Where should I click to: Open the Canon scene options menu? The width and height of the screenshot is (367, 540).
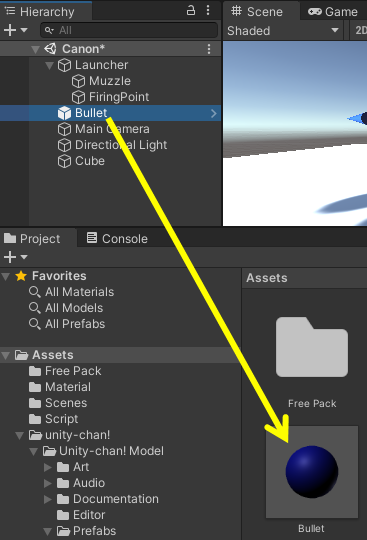(209, 49)
